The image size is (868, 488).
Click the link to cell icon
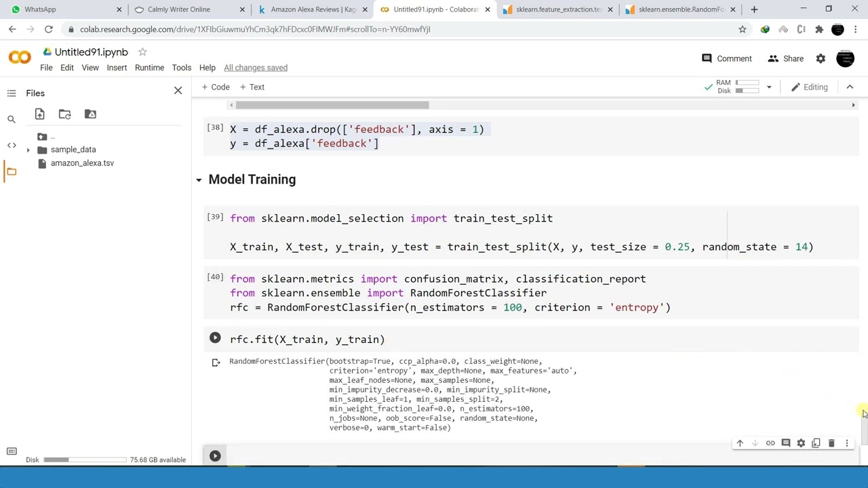click(x=770, y=443)
